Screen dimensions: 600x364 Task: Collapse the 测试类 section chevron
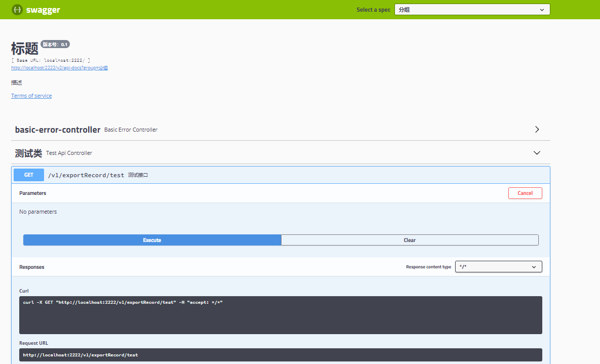click(537, 153)
